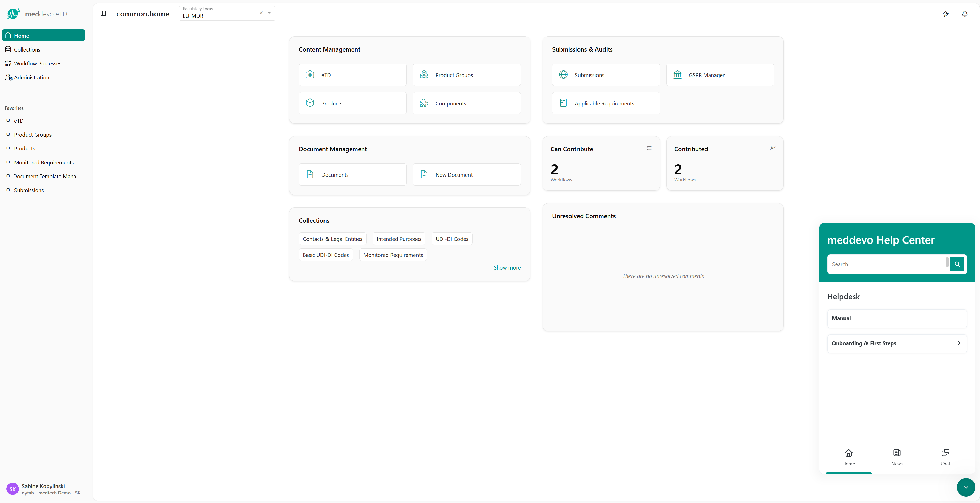Open the New Document tile

tap(466, 175)
